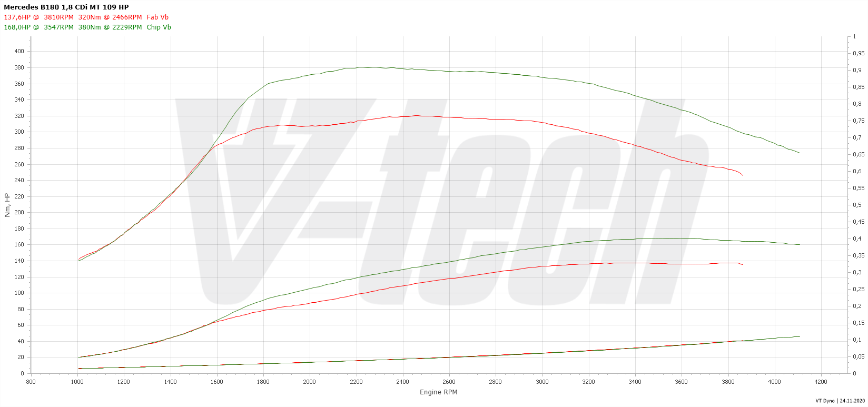Select the red 'Fab Vb' legend label
868x407 pixels.
tap(157, 17)
